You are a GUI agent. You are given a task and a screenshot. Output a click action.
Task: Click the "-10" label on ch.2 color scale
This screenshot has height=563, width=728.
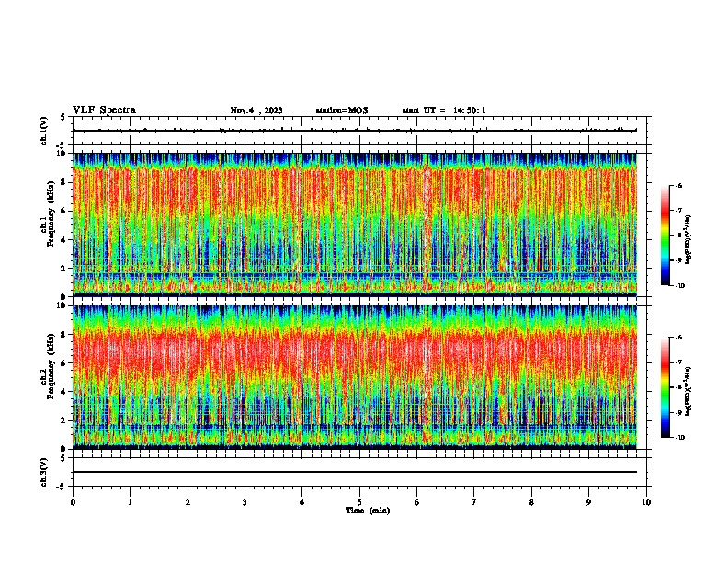tap(679, 437)
